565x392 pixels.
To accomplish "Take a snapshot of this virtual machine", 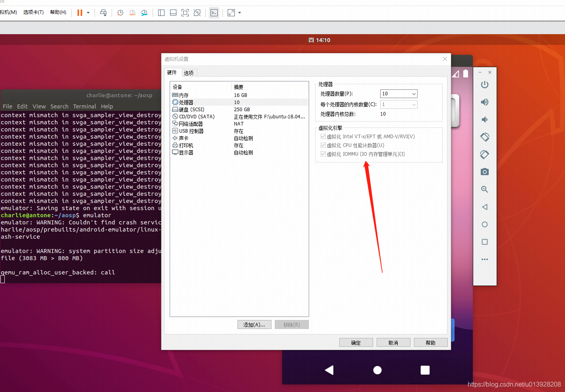I will click(120, 13).
